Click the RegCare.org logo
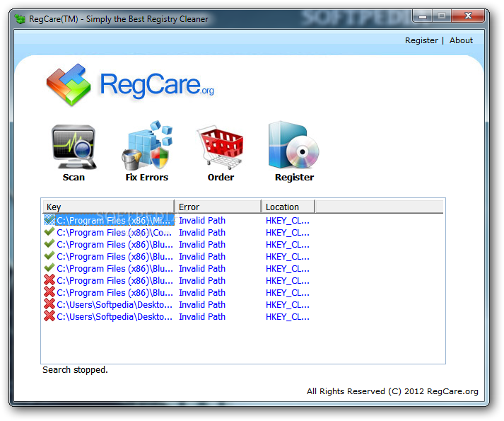 (130, 85)
